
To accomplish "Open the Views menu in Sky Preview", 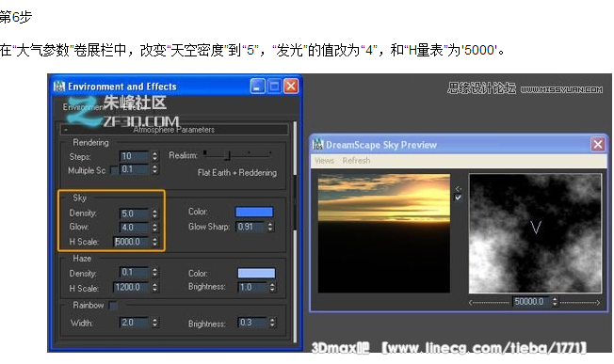I will coord(324,161).
